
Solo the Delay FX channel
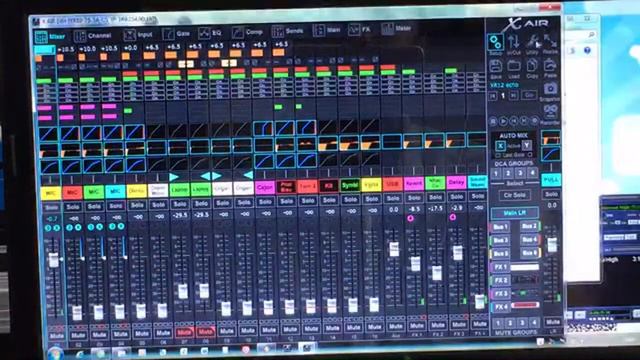point(457,197)
